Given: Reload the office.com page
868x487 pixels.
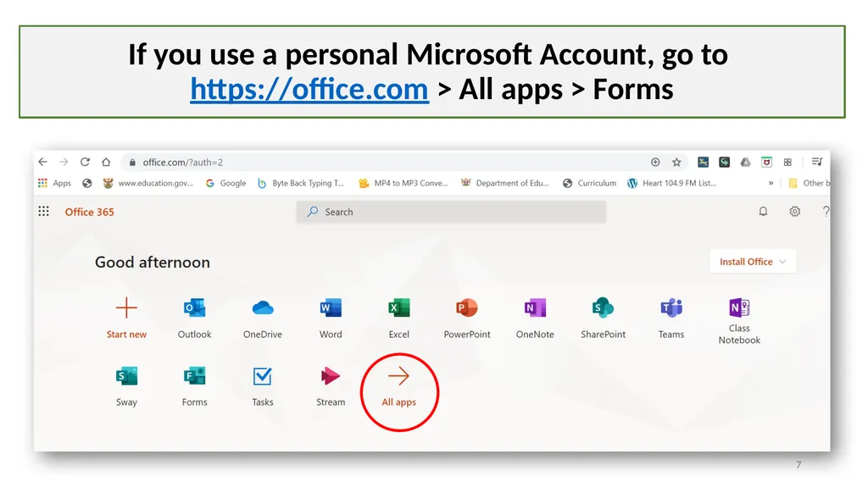Looking at the screenshot, I should [85, 162].
